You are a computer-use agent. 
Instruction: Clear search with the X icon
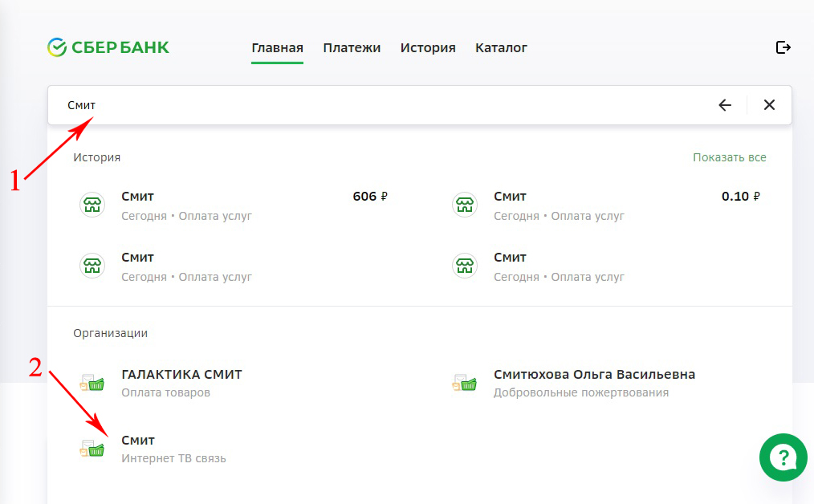coord(769,105)
